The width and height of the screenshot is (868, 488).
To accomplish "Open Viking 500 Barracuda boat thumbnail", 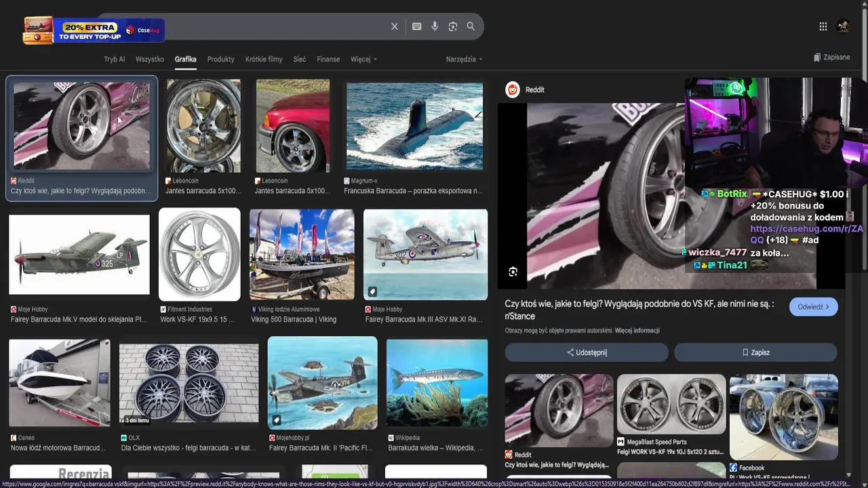I will (302, 254).
